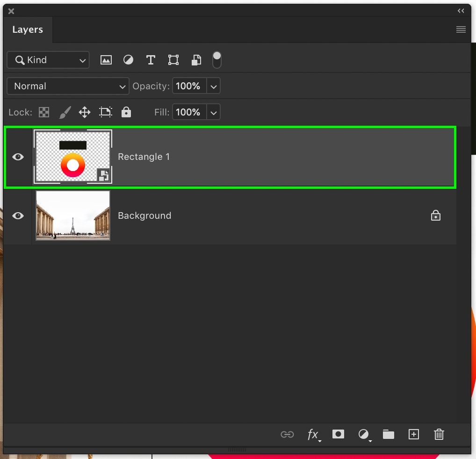
Task: Select the Layers tab
Action: [x=28, y=29]
